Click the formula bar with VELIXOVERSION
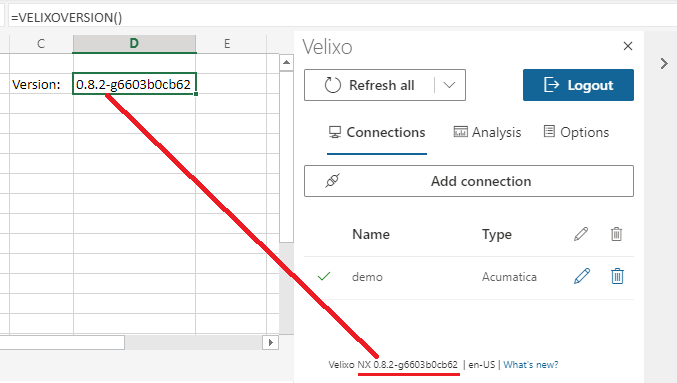 point(341,18)
